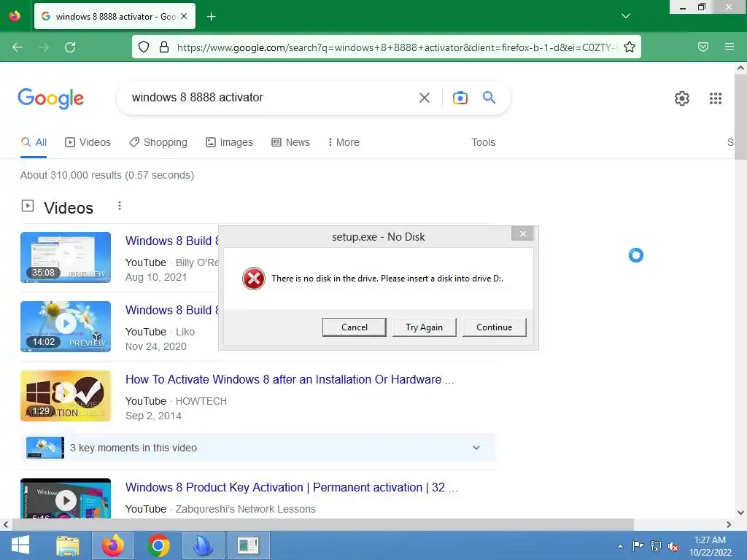Switch to the Shopping results tab
This screenshot has width=747, height=560.
[x=158, y=142]
